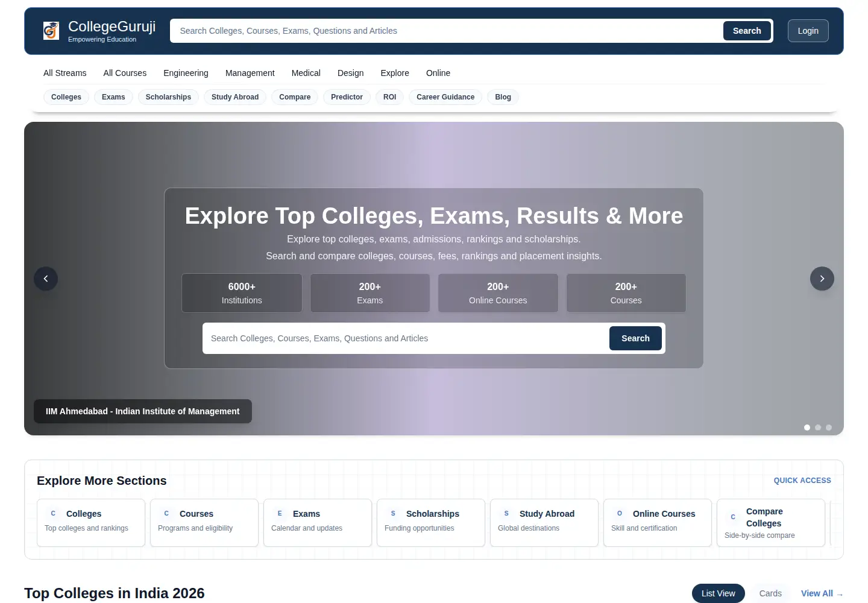868x603 pixels.
Task: Focus the header search input field
Action: coord(447,31)
